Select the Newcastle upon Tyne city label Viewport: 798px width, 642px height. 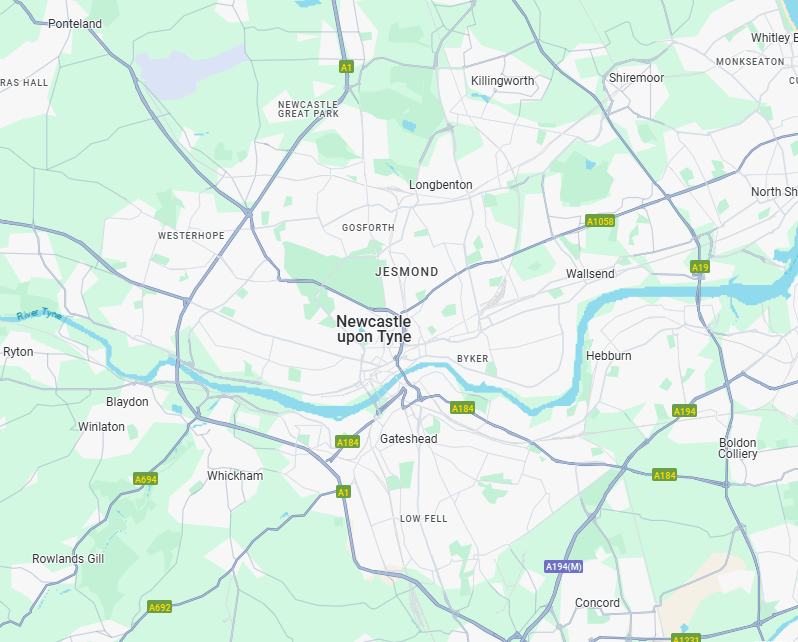[x=374, y=329]
